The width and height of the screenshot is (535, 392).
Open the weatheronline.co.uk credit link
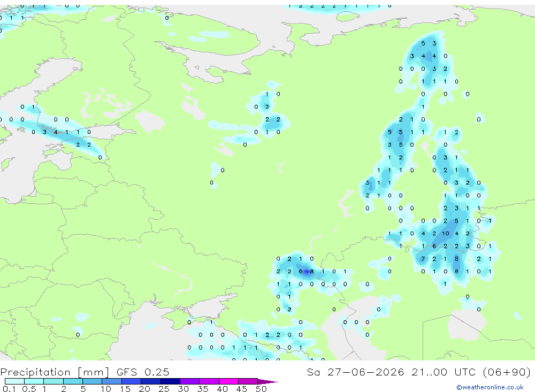click(x=490, y=387)
